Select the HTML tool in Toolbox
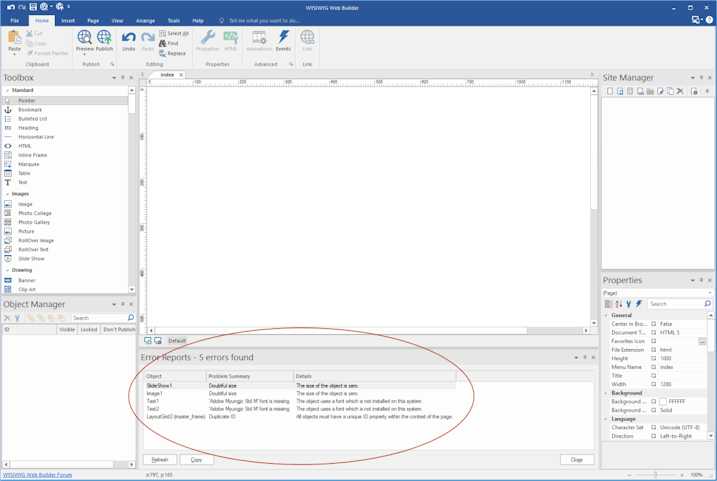The height and width of the screenshot is (481, 717). click(x=25, y=146)
